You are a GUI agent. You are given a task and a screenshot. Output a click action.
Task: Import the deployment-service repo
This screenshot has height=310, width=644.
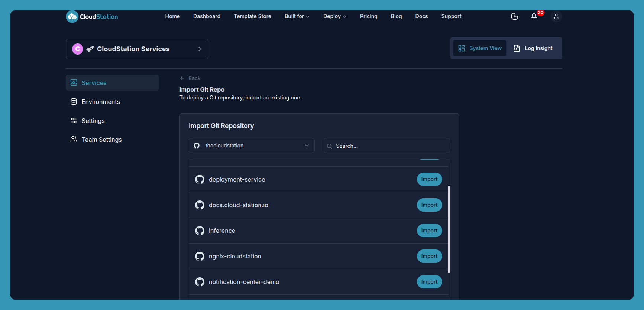click(429, 179)
